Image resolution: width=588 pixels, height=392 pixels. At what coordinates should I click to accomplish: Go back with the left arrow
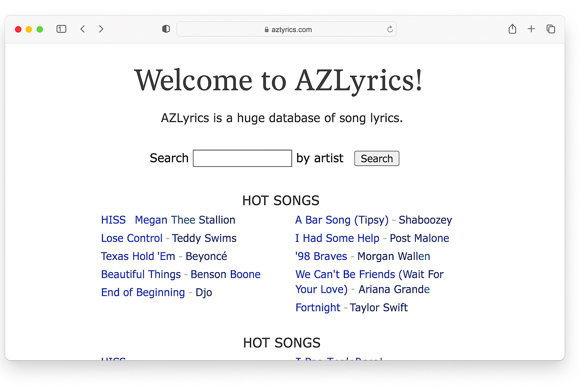[82, 29]
